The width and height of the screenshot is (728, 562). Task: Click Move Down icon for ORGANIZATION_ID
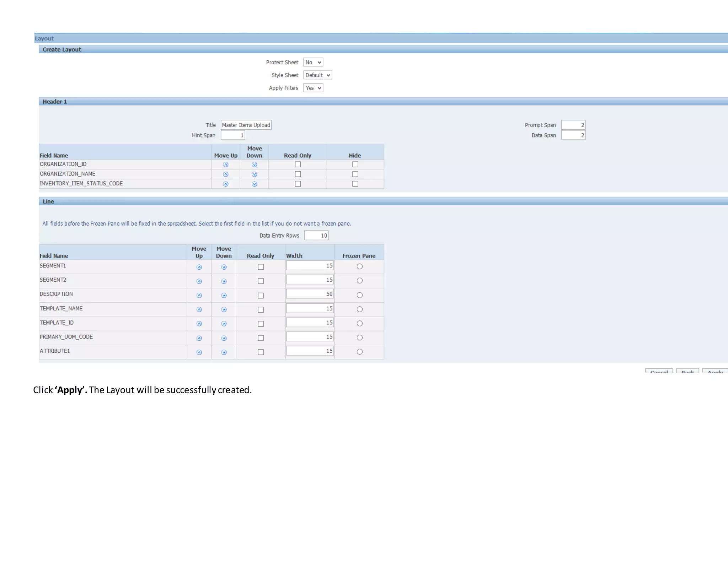(254, 164)
